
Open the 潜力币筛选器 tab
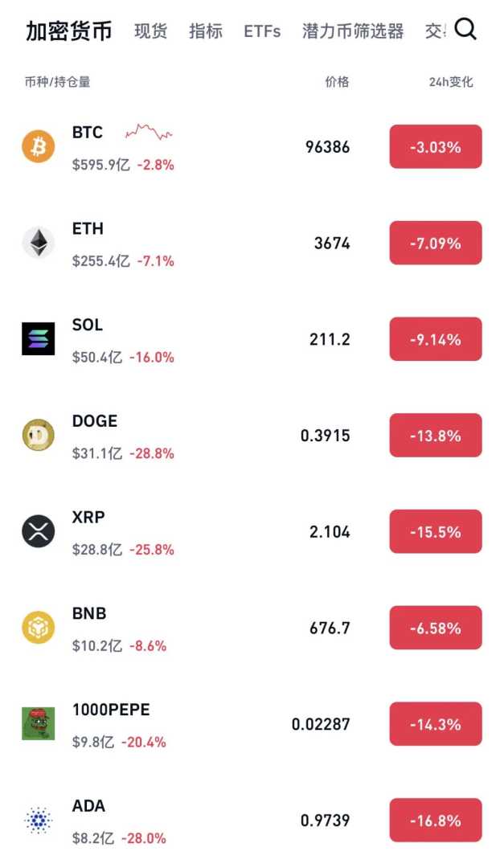click(x=353, y=31)
